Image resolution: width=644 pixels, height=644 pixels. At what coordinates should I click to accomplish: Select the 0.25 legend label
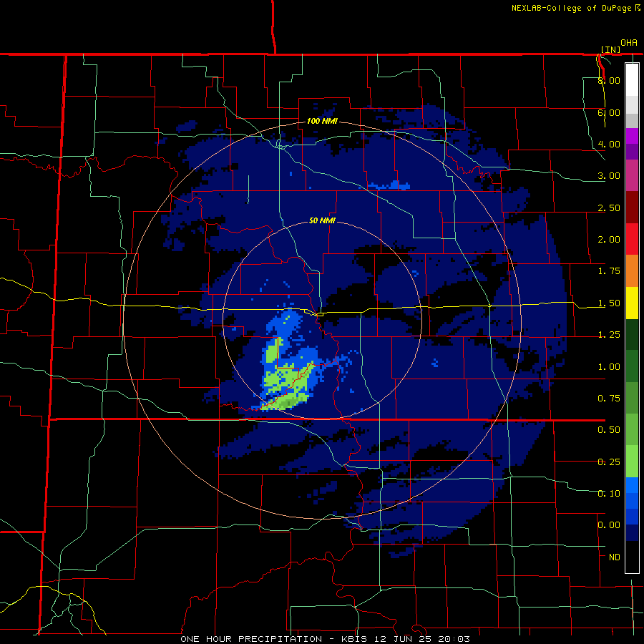(x=609, y=462)
